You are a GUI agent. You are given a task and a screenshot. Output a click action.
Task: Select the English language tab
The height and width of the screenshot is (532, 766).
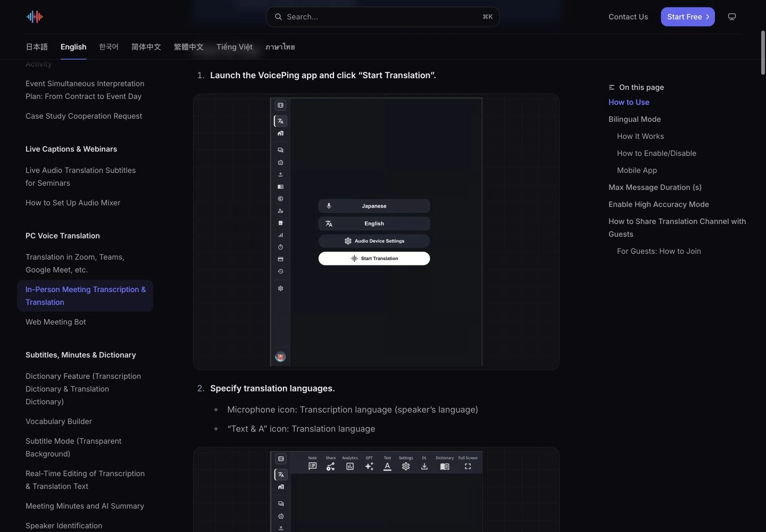point(73,47)
